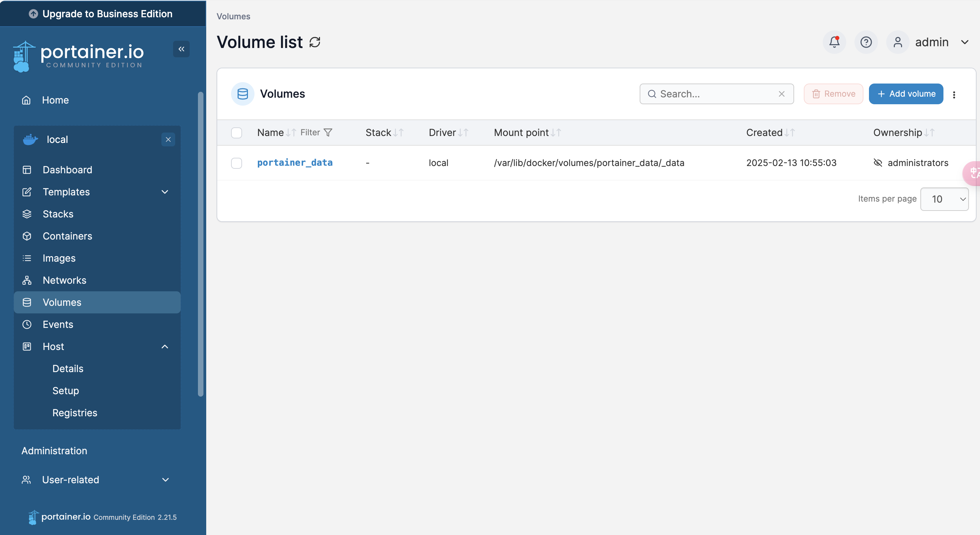Disconnect local environment with X button
This screenshot has width=980, height=535.
(x=168, y=139)
